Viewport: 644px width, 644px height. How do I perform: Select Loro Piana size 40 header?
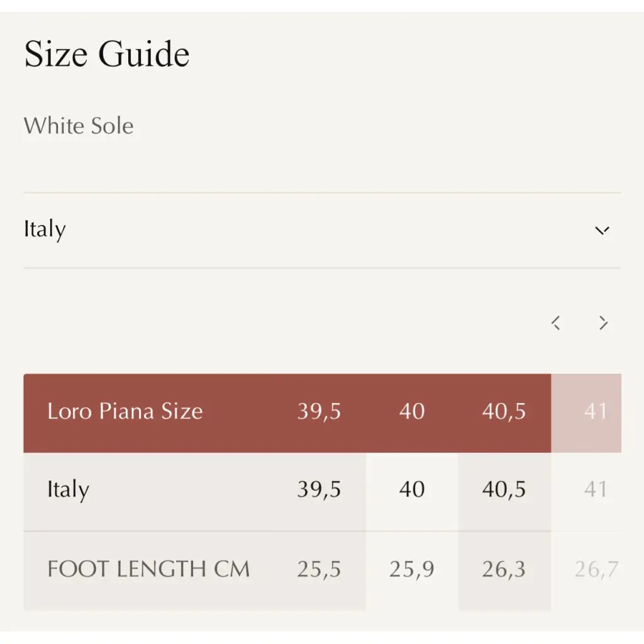tap(412, 411)
